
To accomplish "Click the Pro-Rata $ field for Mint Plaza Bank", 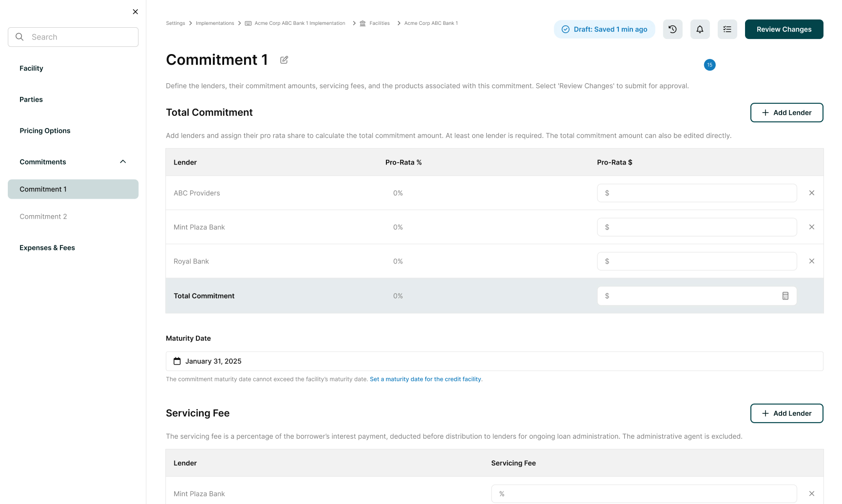I will coord(697,227).
